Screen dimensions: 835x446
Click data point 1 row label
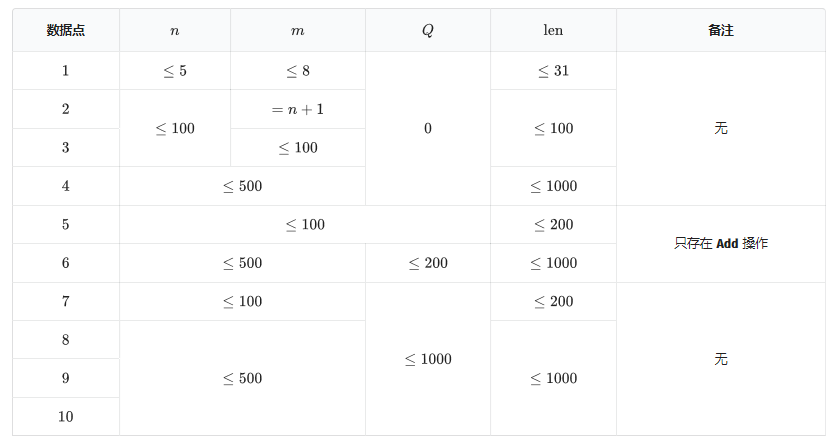tap(66, 71)
